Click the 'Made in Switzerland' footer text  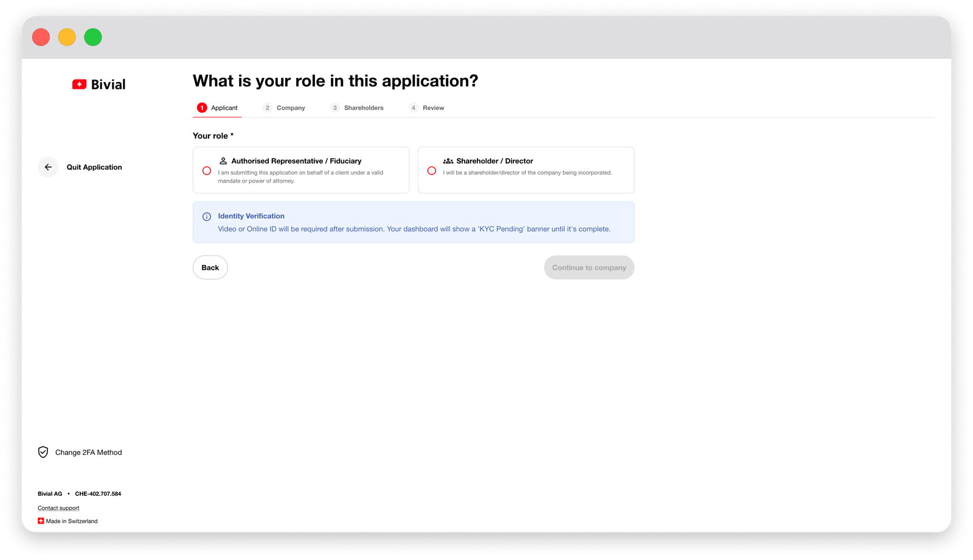(x=72, y=521)
